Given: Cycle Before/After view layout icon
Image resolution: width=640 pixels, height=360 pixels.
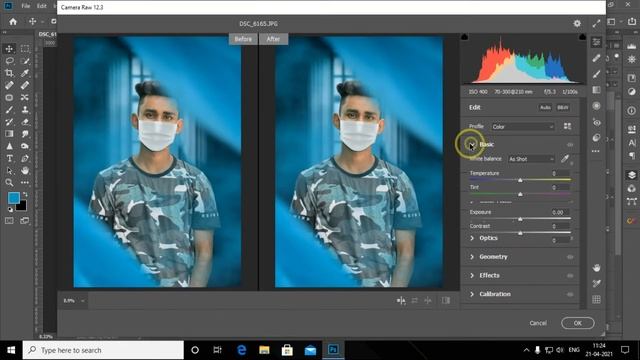Looking at the screenshot, I should (401, 300).
